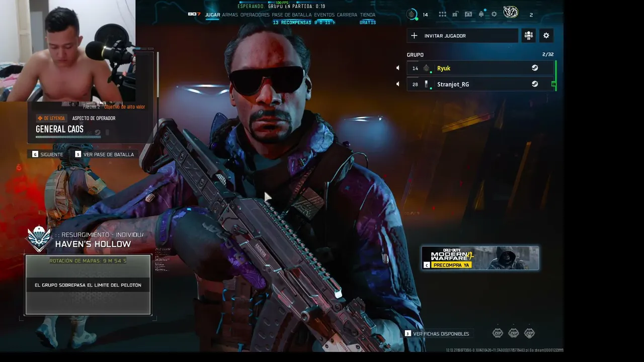This screenshot has height=362, width=644.
Task: Click the General Caos operator skin title
Action: click(59, 129)
